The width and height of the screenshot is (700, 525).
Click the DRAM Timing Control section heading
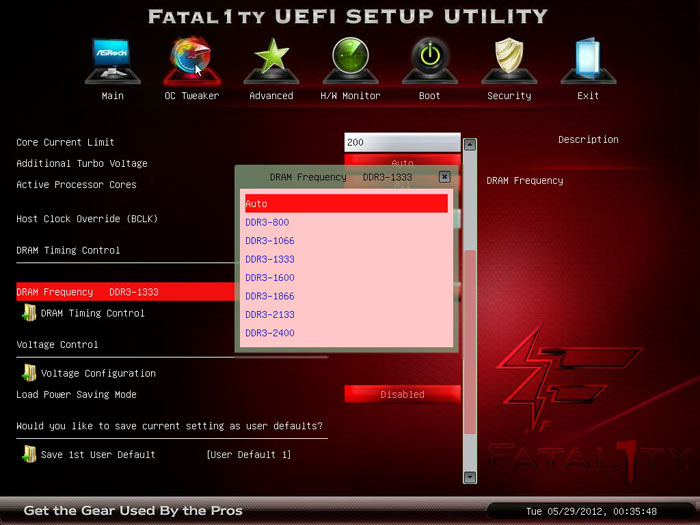[x=68, y=250]
